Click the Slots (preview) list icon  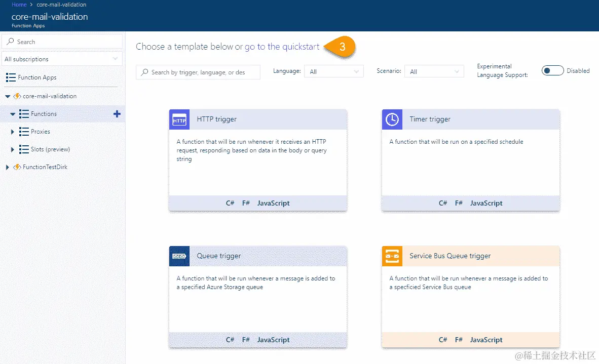24,149
